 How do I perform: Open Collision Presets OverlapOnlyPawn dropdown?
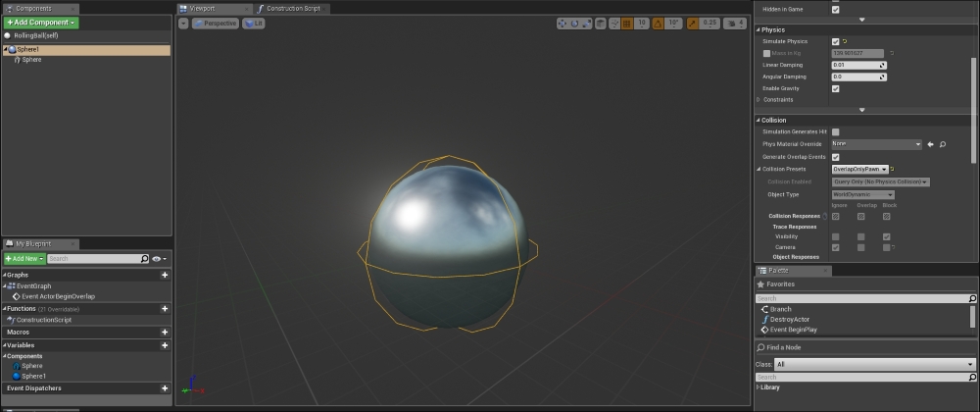pyautogui.click(x=860, y=170)
